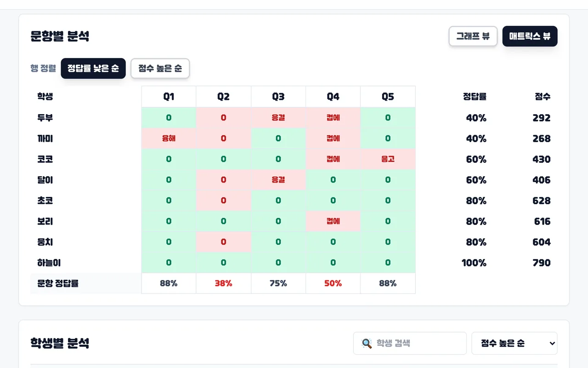Viewport: 588px width, 368px height.
Task: Select student name 하늘이
Action: click(x=49, y=263)
